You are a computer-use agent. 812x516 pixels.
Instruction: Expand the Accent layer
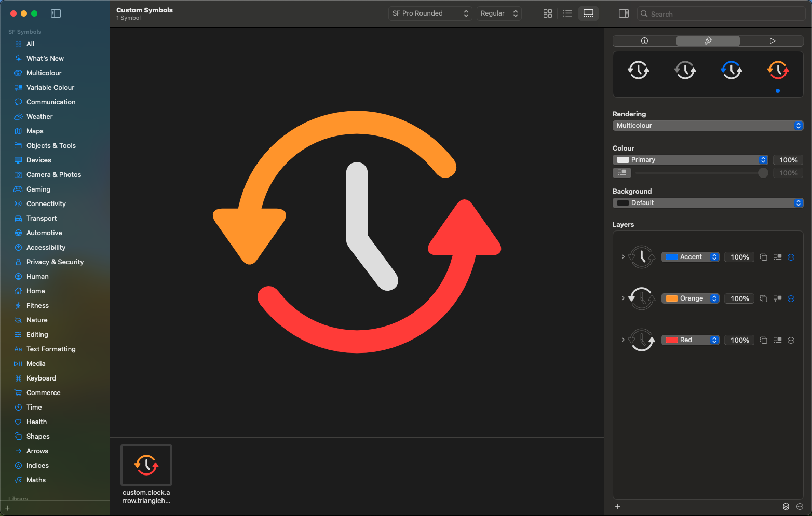click(x=623, y=257)
